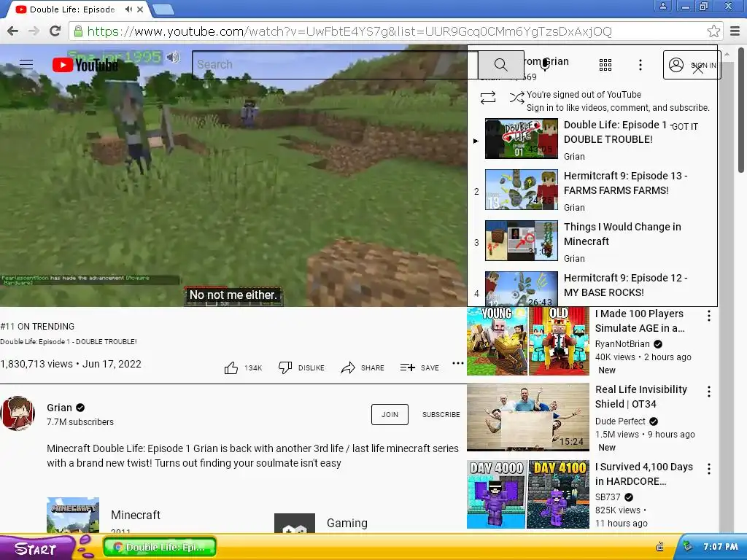Go to YouTube home via logo
The width and height of the screenshot is (747, 560).
(x=85, y=65)
